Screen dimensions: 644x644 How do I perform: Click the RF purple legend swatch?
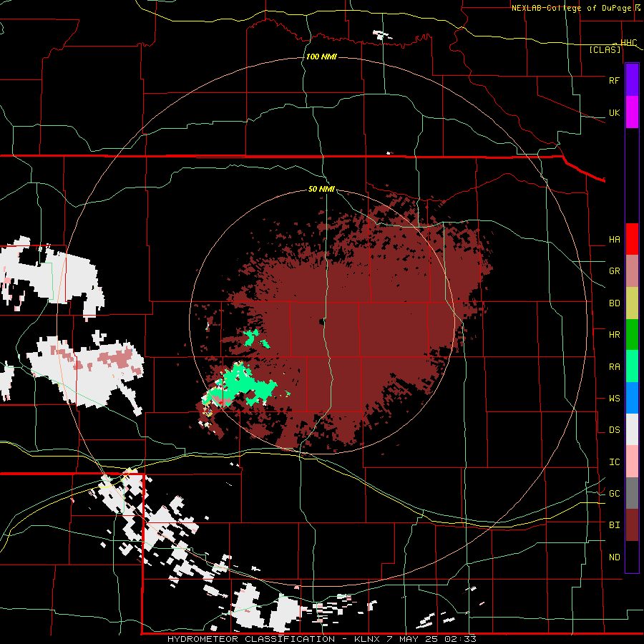(x=632, y=80)
